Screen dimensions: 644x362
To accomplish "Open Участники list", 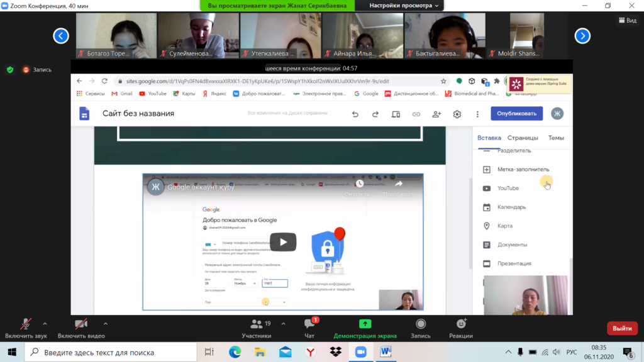I will click(257, 328).
